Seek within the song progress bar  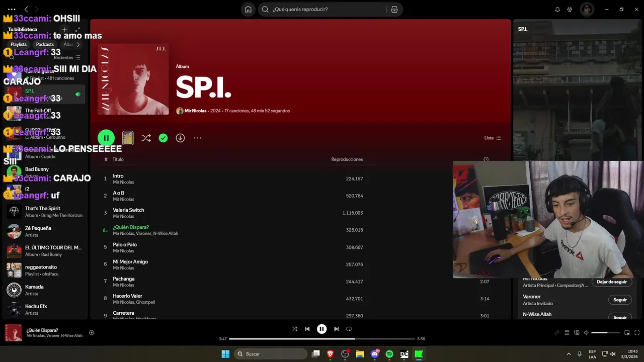coord(322,339)
